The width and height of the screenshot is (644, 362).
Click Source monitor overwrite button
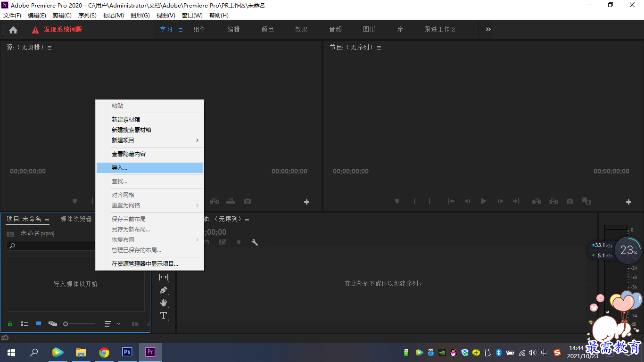tap(231, 201)
